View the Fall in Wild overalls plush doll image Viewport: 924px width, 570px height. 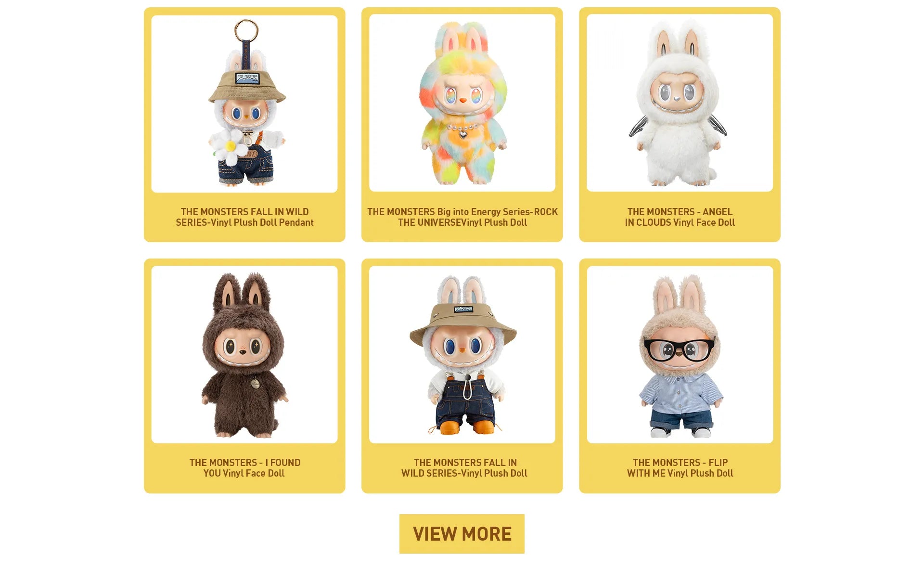[x=462, y=354]
